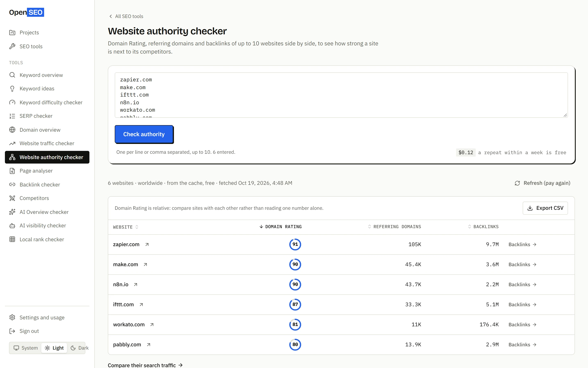588x368 pixels.
Task: Click the OpenSEO logo
Action: pos(27,12)
